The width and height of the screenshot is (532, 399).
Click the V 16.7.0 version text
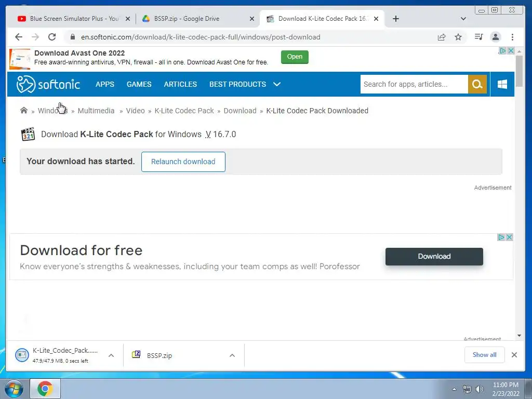tap(220, 135)
